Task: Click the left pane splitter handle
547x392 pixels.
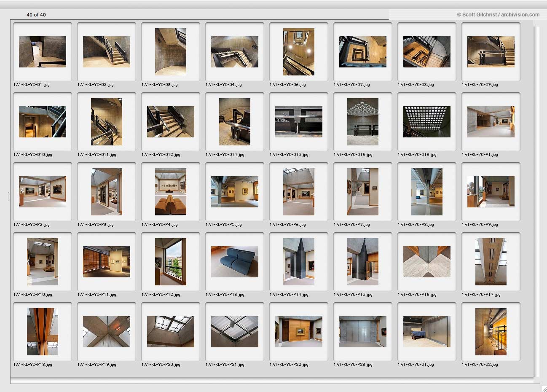Action: (x=8, y=196)
